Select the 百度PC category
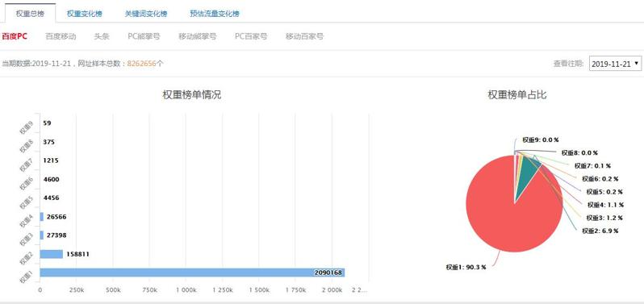 point(15,36)
